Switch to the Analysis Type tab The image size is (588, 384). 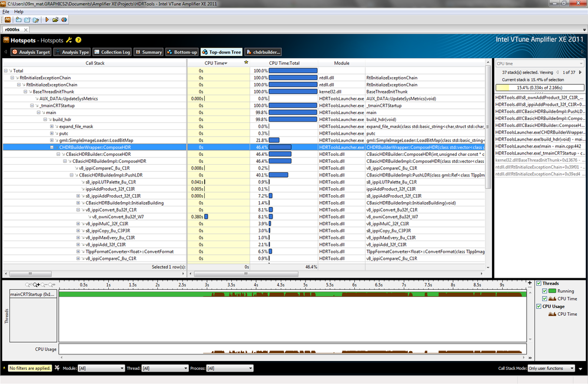coord(72,52)
